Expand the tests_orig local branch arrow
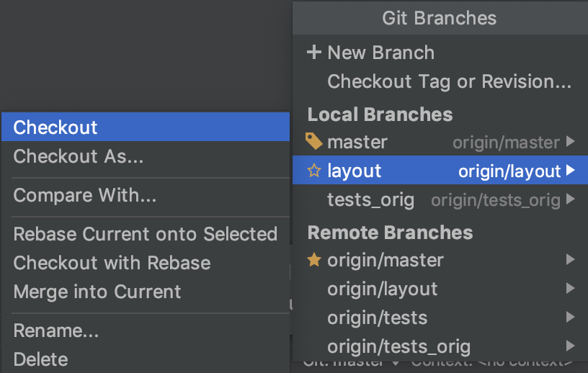The image size is (588, 373). [x=571, y=200]
